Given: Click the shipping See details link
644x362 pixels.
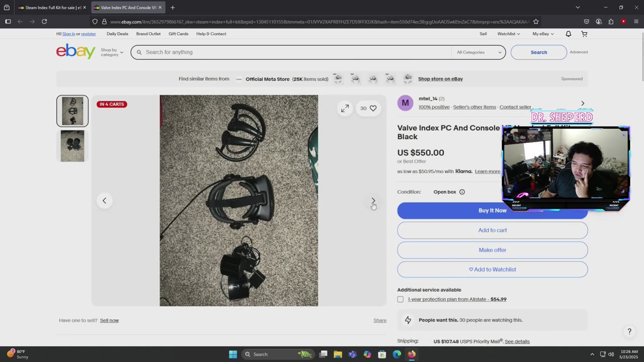Looking at the screenshot, I should (x=517, y=341).
